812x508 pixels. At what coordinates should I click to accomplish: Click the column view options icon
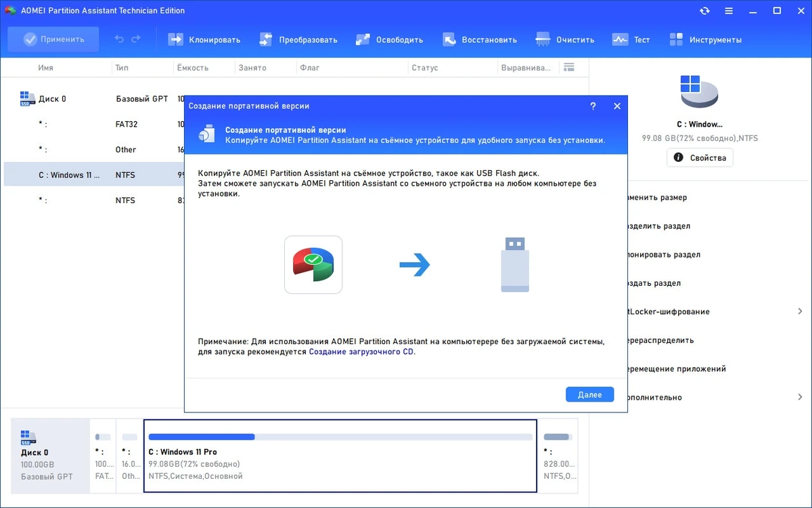point(569,67)
